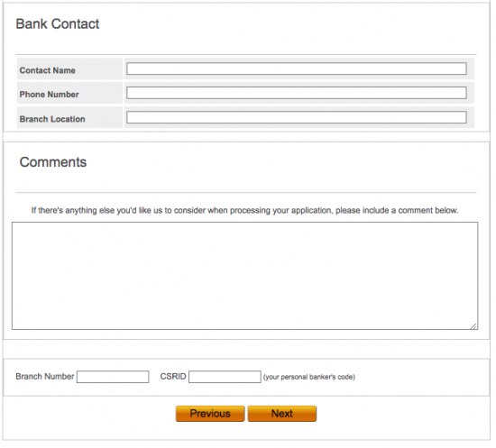Click the Comments section heading
Viewport: 496px width, 448px height.
53,162
